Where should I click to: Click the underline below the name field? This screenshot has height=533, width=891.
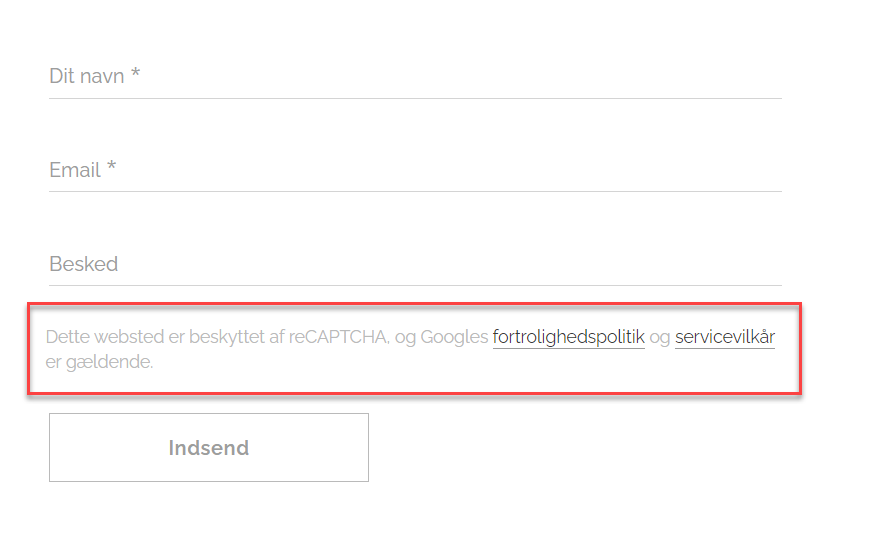415,98
